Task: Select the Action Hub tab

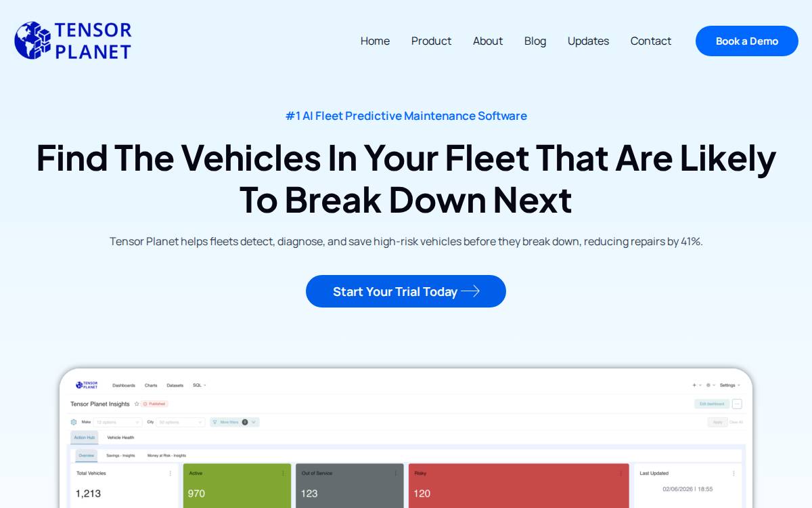Action: click(x=85, y=438)
